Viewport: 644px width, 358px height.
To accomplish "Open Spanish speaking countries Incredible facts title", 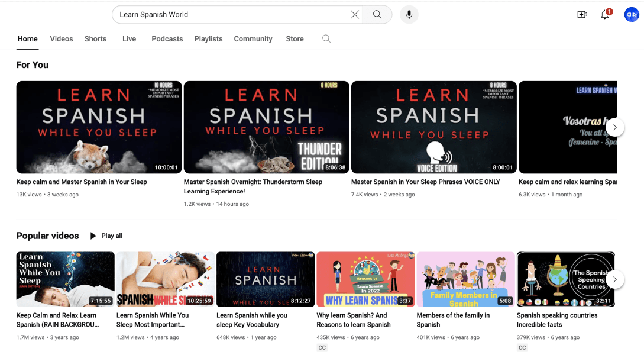I will click(x=557, y=320).
